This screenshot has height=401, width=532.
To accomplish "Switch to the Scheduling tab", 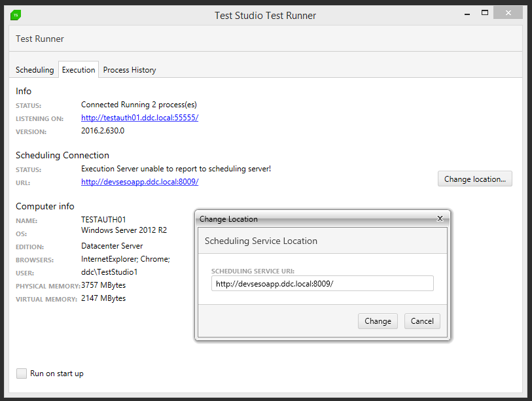I will pyautogui.click(x=35, y=70).
